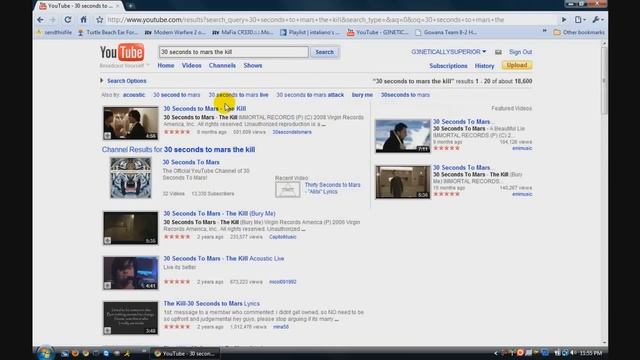Open the tiger channel thumbnail

coord(131,178)
